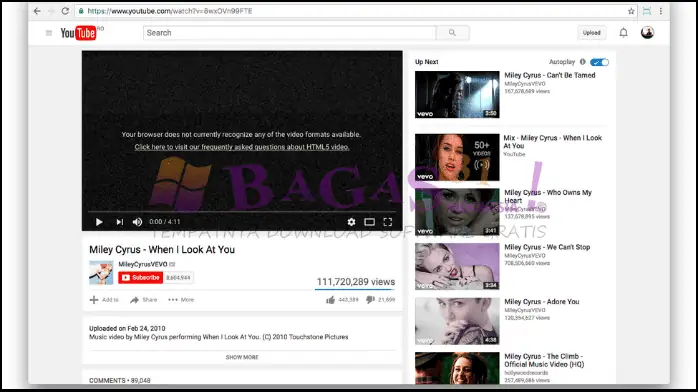Mute the video volume
This screenshot has width=698, height=392.
[137, 222]
